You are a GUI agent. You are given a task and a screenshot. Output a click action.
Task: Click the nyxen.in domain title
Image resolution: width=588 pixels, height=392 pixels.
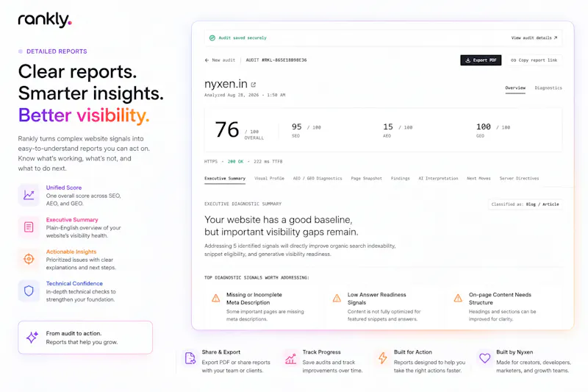point(226,84)
